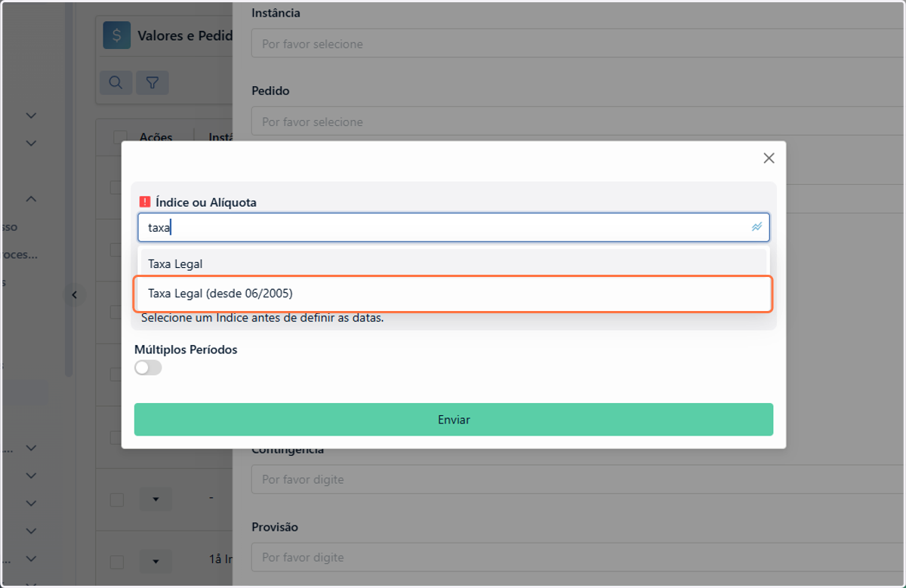Viewport: 906px width, 588px height.
Task: Click the dollar sign icon beside Valores e Pedidos
Action: click(116, 35)
